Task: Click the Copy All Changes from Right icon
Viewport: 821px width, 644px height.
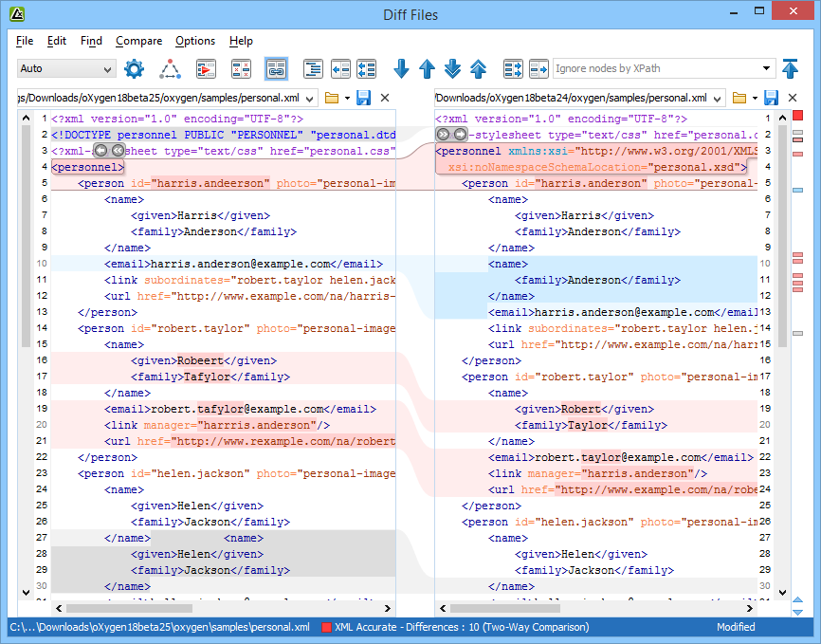Action: [x=366, y=69]
